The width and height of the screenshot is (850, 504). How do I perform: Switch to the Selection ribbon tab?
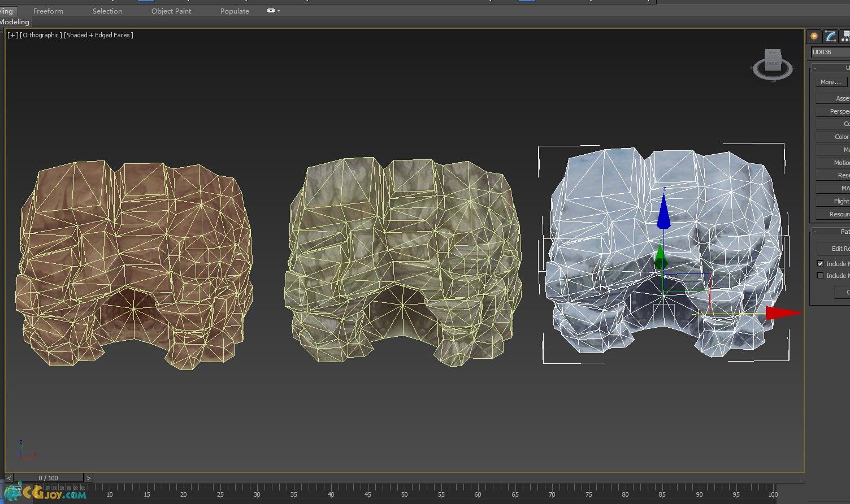(107, 11)
